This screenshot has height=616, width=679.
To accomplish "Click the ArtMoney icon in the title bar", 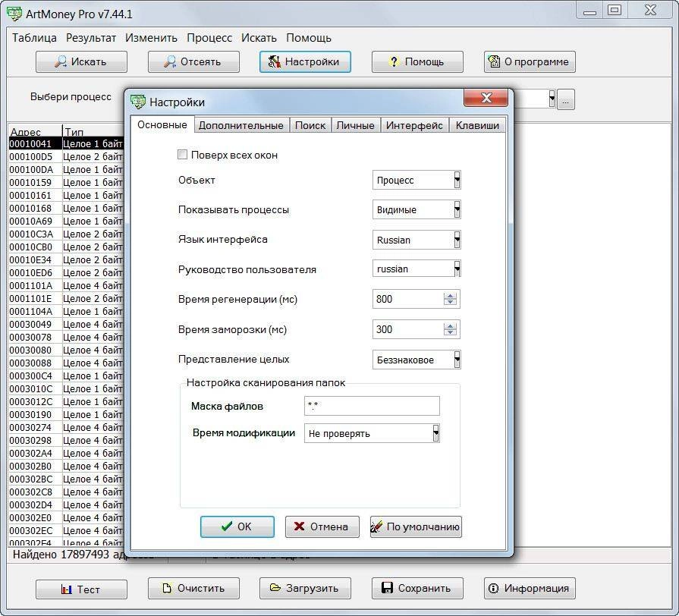I will [14, 14].
